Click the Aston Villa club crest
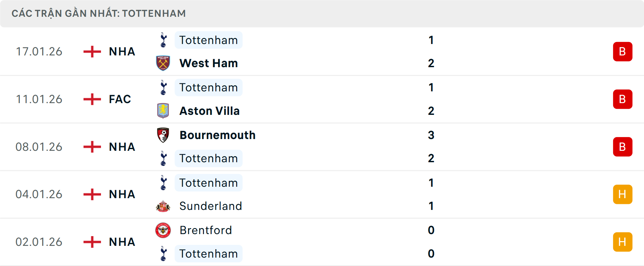 coord(163,111)
